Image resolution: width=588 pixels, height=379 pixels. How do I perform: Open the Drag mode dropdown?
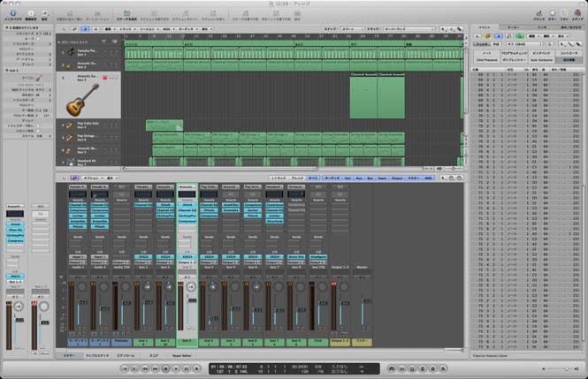click(393, 28)
